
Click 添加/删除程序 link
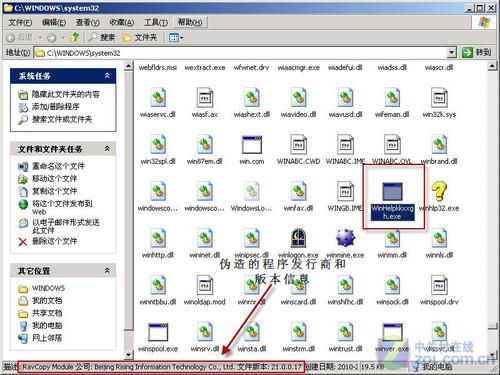(x=55, y=107)
